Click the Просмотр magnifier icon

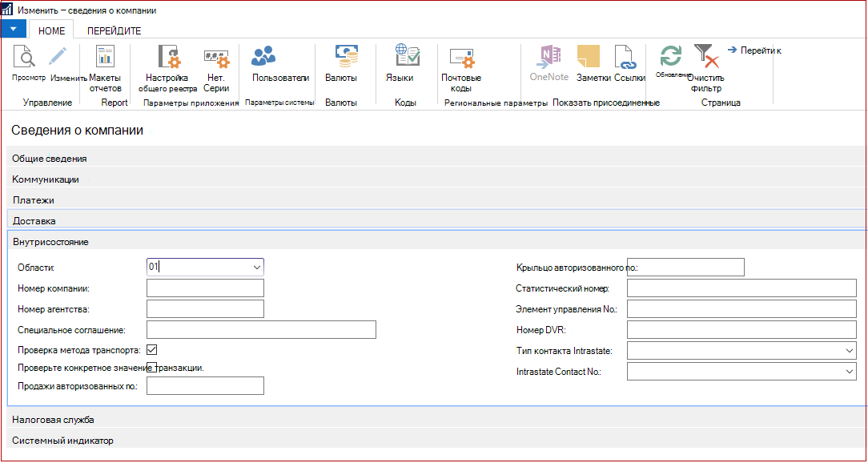click(24, 57)
